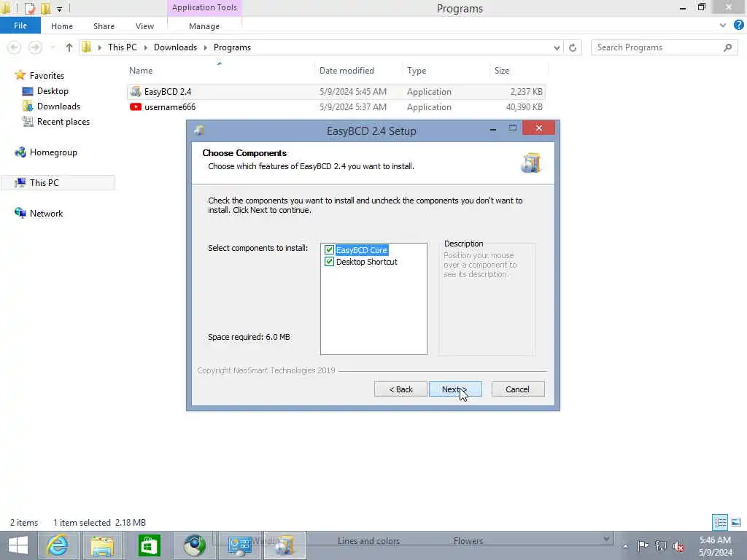Click the new folder quick access icon
747x560 pixels.
pyautogui.click(x=46, y=8)
